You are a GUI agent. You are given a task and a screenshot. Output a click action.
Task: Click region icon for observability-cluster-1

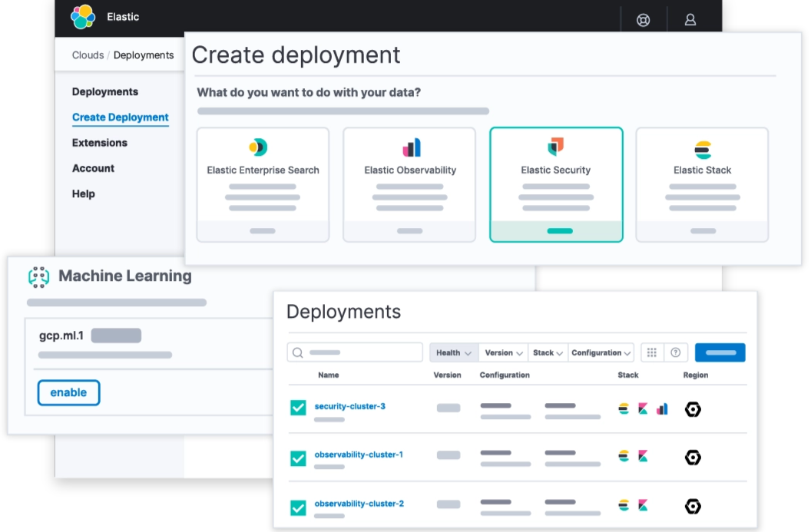click(x=693, y=457)
